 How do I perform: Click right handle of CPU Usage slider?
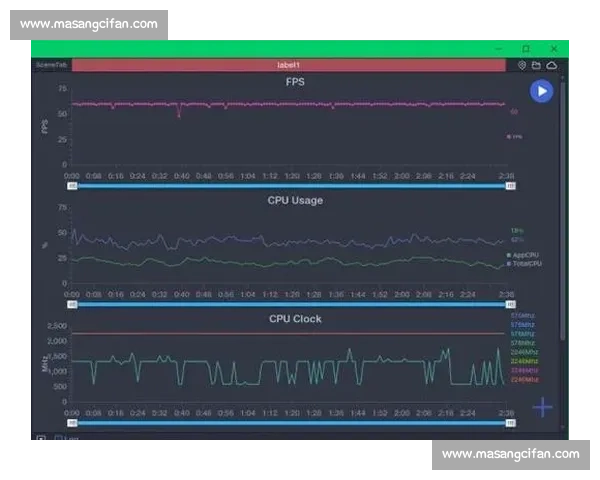tap(510, 304)
